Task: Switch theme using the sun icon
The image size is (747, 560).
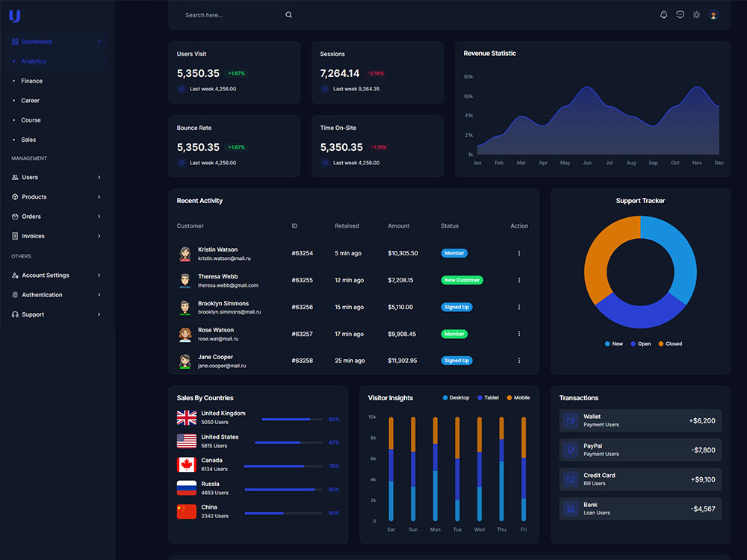Action: point(696,14)
